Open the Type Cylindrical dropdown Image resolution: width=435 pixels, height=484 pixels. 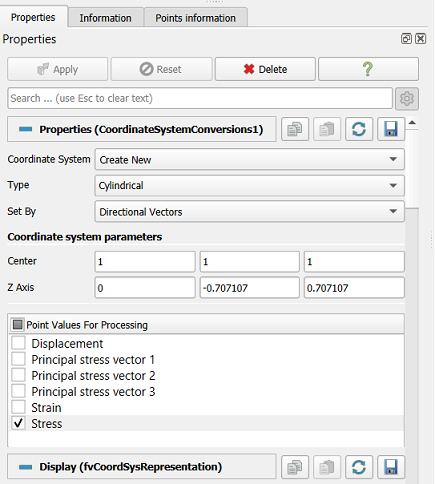[249, 185]
